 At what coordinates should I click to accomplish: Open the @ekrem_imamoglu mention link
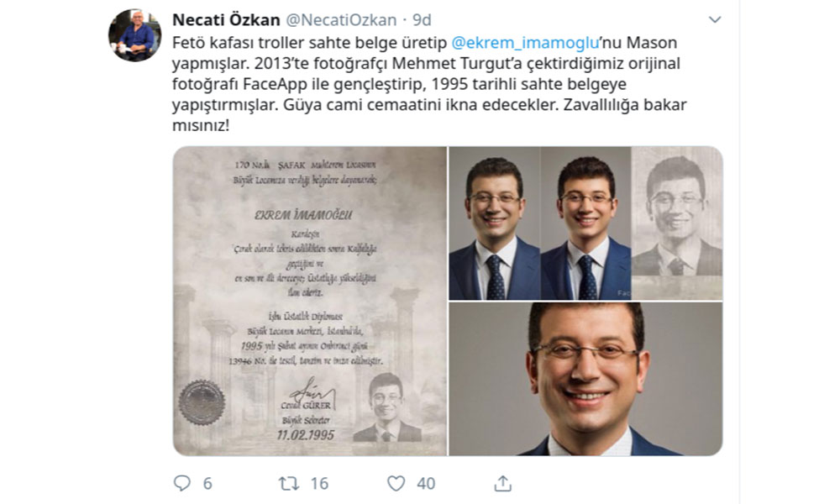tap(525, 42)
